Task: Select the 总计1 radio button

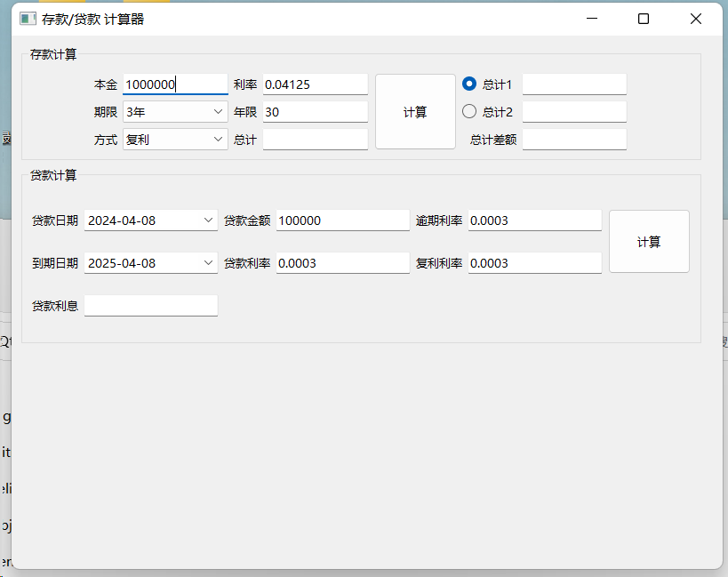Action: [x=469, y=84]
